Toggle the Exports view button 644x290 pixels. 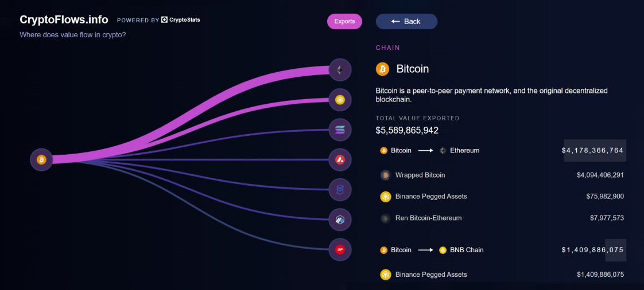click(x=344, y=21)
